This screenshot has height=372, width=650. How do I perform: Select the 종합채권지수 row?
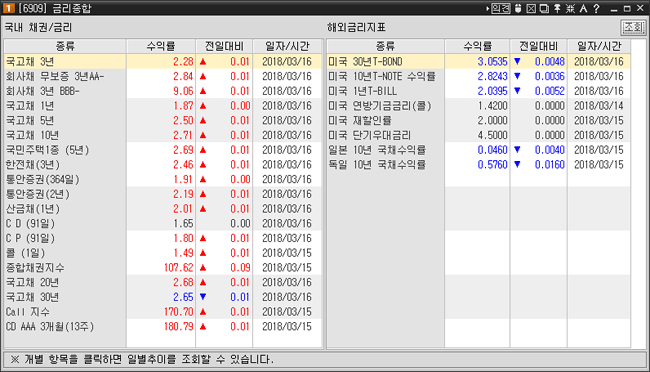(x=163, y=267)
